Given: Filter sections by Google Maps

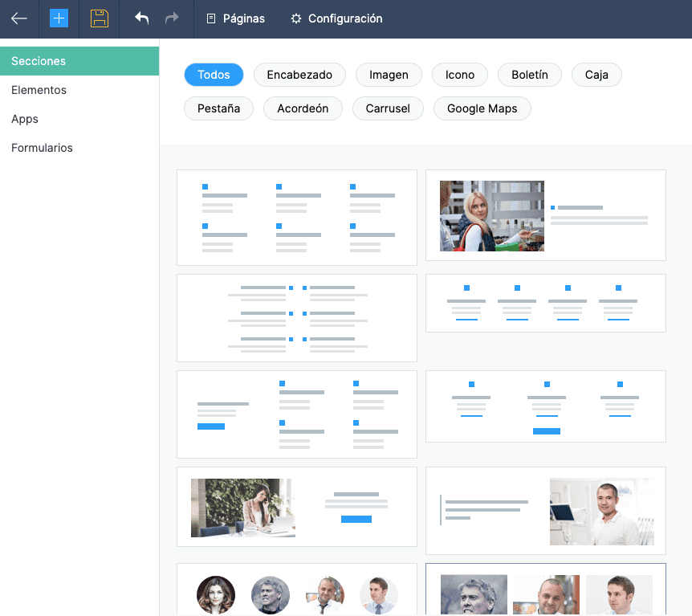Looking at the screenshot, I should tap(482, 108).
